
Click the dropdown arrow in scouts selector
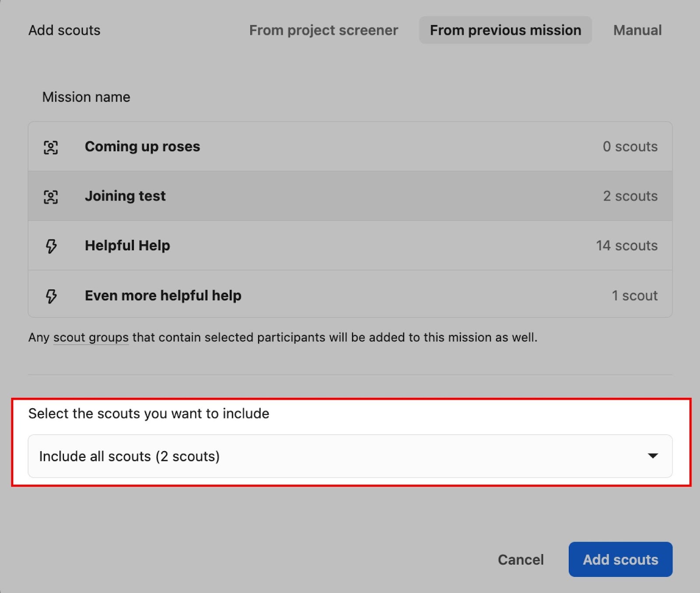point(653,456)
